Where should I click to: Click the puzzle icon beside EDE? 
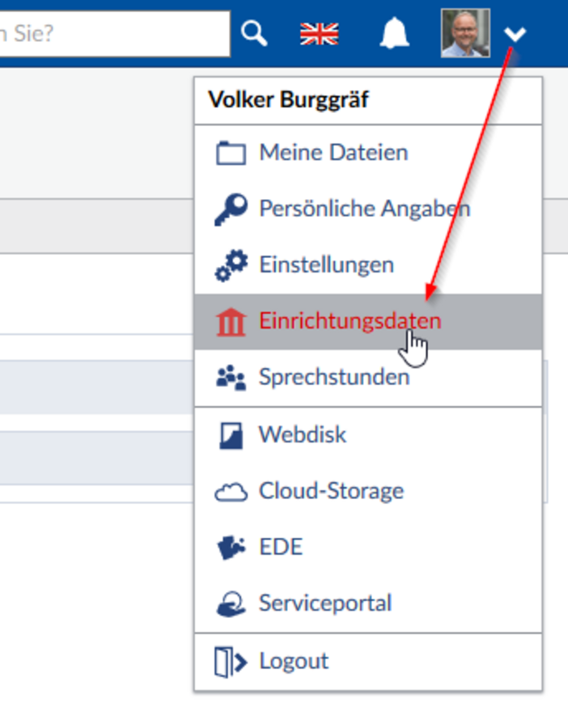231,548
